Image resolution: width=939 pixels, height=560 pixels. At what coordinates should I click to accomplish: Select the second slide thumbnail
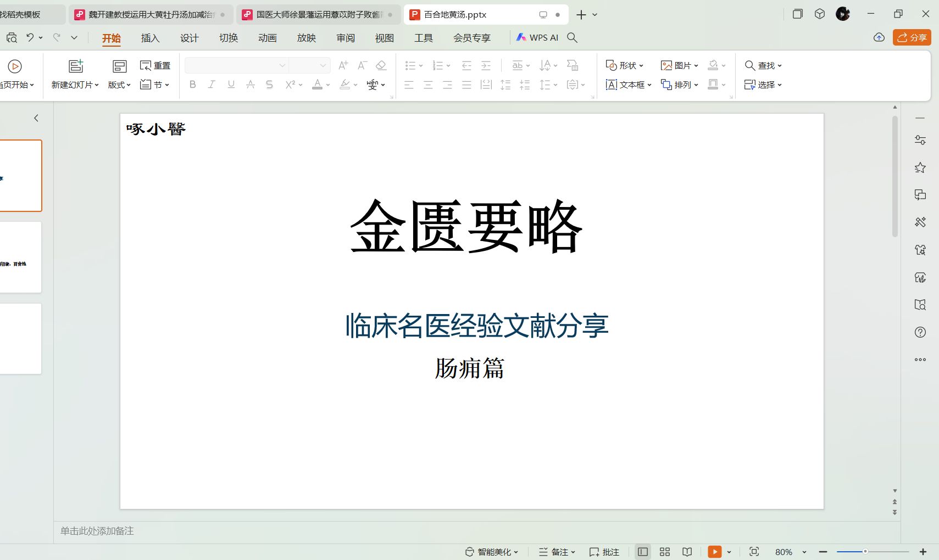pos(20,257)
